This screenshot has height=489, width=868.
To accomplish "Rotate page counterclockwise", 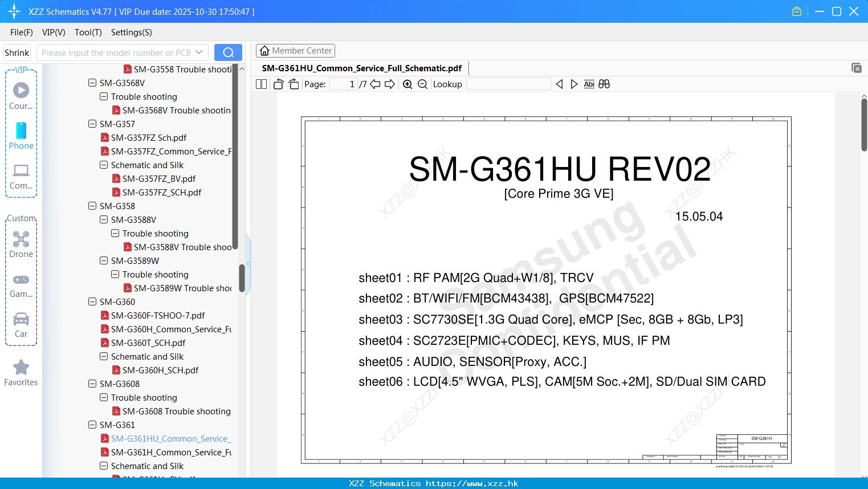I will pyautogui.click(x=279, y=84).
